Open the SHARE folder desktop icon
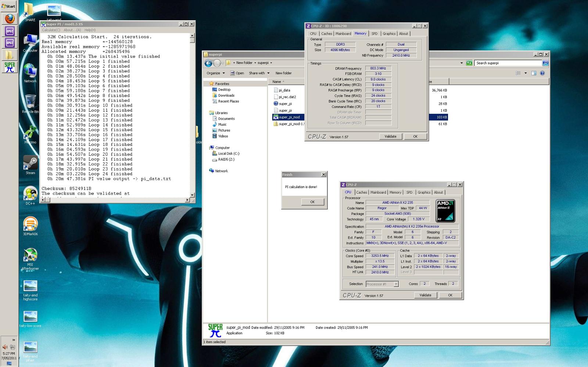The width and height of the screenshot is (588, 367). tap(29, 12)
